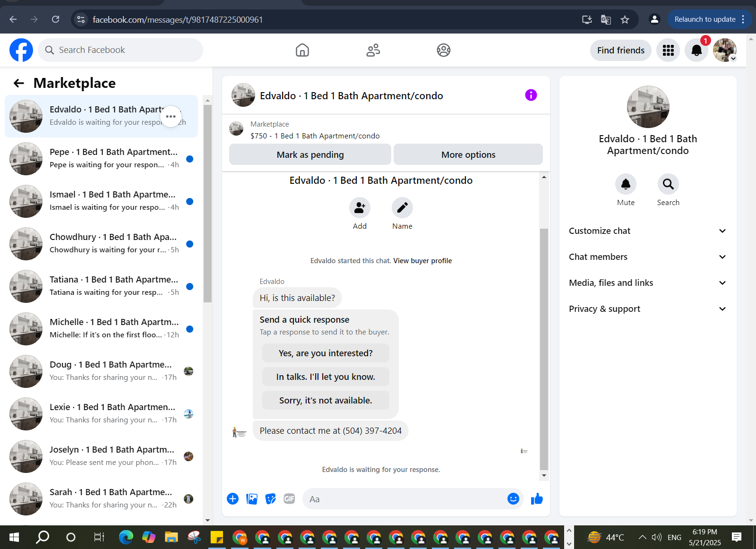Screen dimensions: 756x549
Task: Open Michelle conversation in list
Action: pos(102,329)
